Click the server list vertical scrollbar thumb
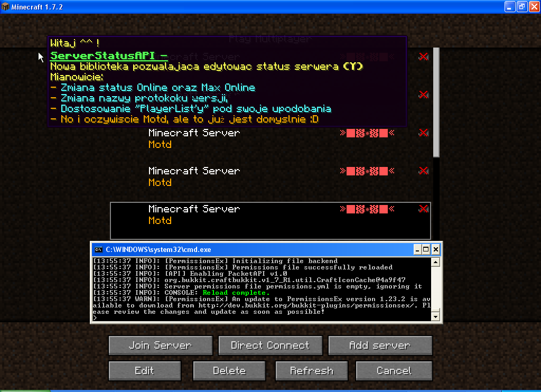The height and width of the screenshot is (392, 541). pos(436,102)
